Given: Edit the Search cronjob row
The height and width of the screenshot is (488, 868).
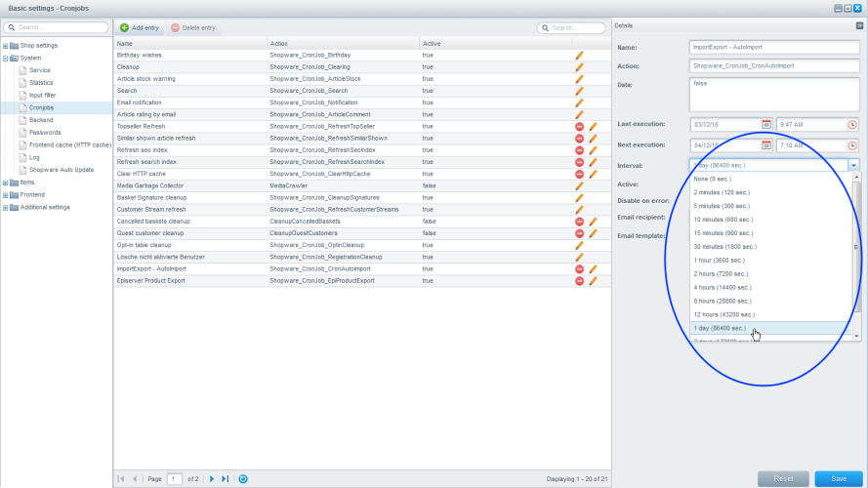Looking at the screenshot, I should coord(579,91).
